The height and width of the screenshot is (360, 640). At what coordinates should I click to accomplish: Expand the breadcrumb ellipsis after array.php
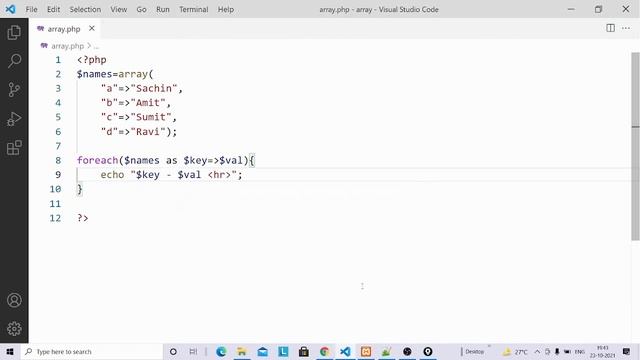pos(97,46)
